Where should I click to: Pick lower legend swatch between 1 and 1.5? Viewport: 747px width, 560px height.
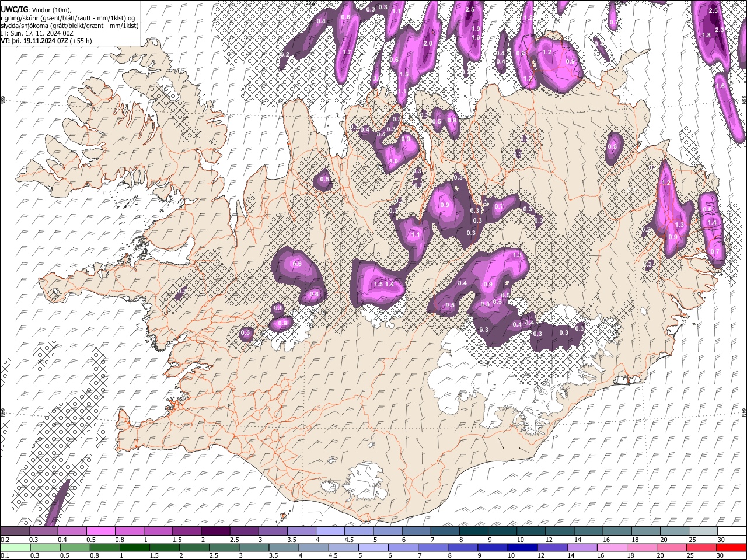coord(135,547)
